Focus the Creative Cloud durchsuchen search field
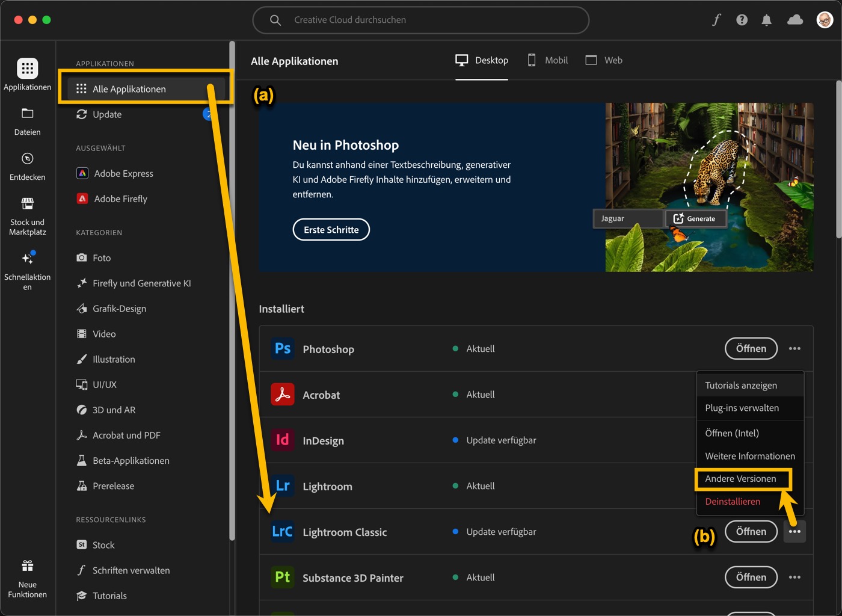The width and height of the screenshot is (842, 616). (x=420, y=20)
